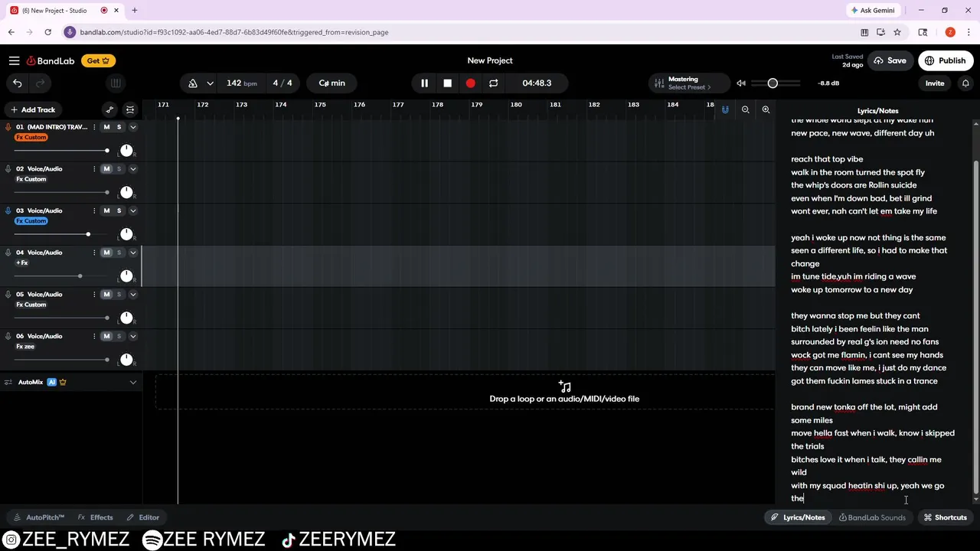Open the C# min key selector
980x551 pixels.
[332, 83]
